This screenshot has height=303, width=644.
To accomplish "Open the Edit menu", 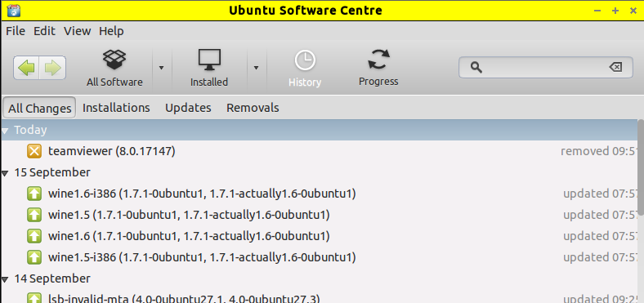I will tap(44, 31).
